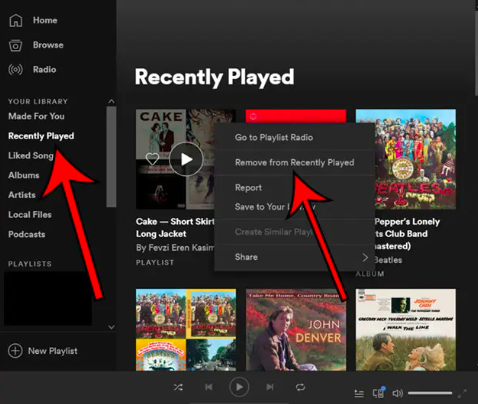
Task: Select Report in context menu
Action: click(248, 188)
